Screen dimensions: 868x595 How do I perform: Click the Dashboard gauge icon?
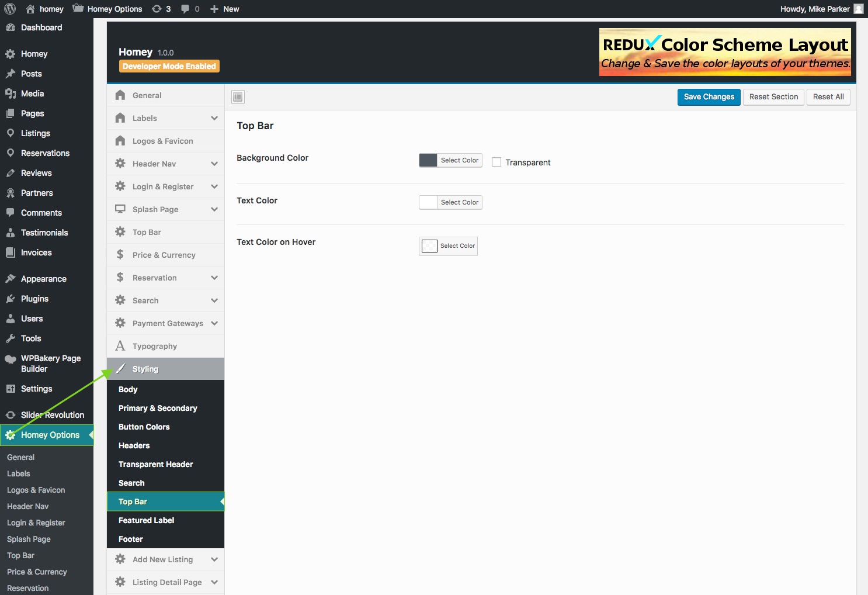click(11, 27)
